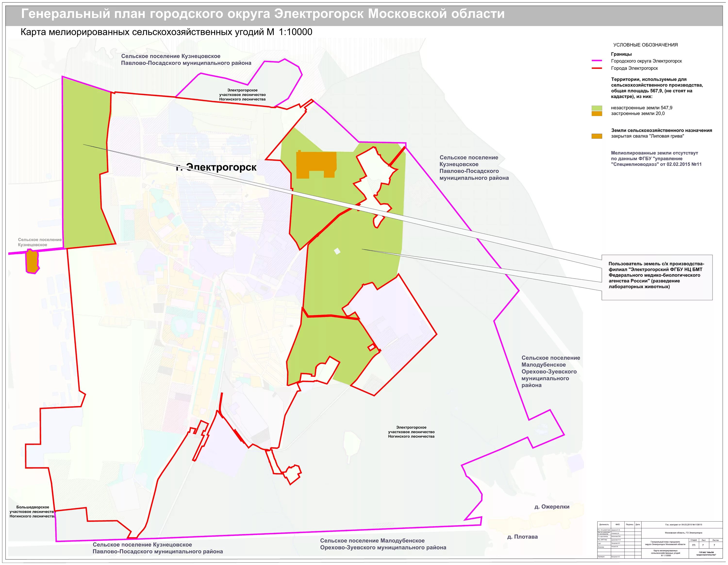Click the city label "г. Электрогорск" on the map
This screenshot has height=565, width=728.
(x=216, y=167)
